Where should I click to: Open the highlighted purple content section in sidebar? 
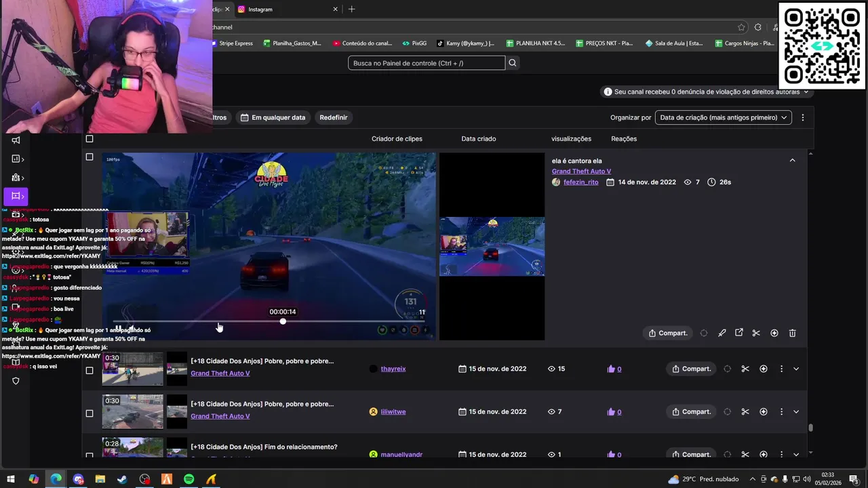pos(16,196)
